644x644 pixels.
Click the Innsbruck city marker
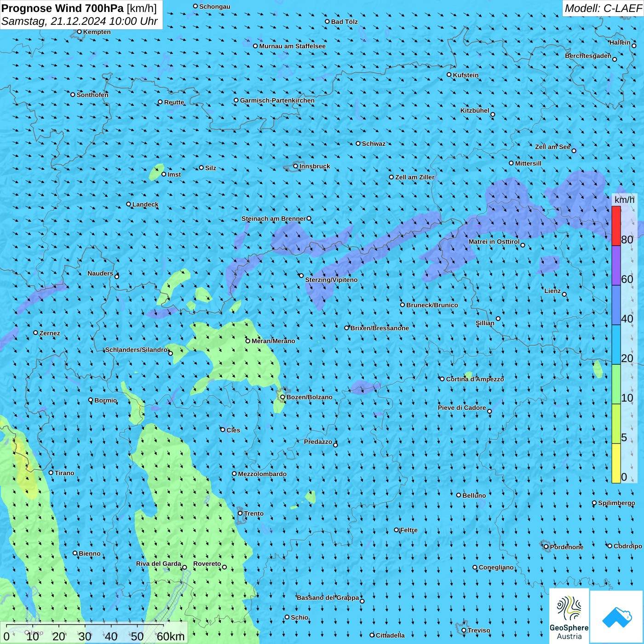pos(296,166)
